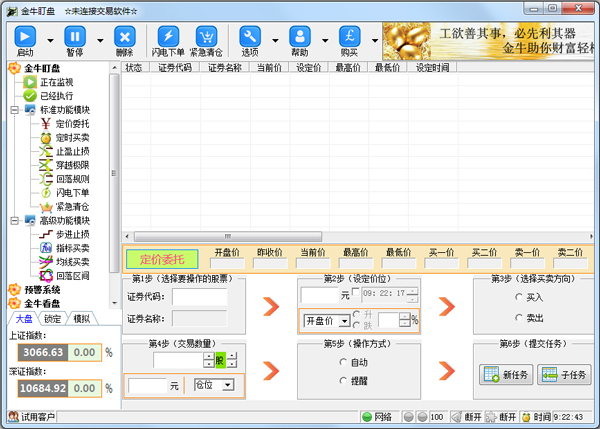Select the 卖出 sell radio button
Image resolution: width=600 pixels, height=429 pixels.
click(517, 317)
